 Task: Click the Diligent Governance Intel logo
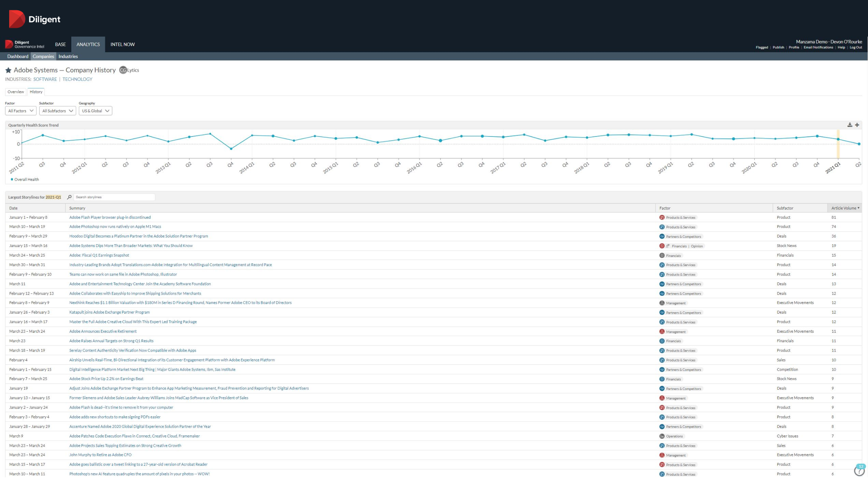[25, 44]
